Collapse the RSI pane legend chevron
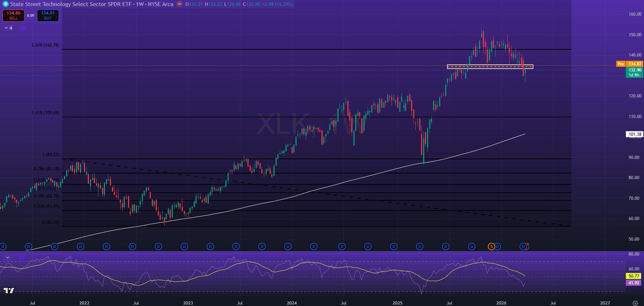 click(x=8, y=257)
